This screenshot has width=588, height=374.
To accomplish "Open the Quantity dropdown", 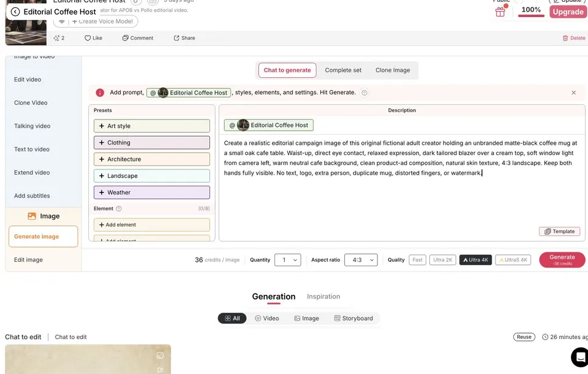I will click(288, 260).
